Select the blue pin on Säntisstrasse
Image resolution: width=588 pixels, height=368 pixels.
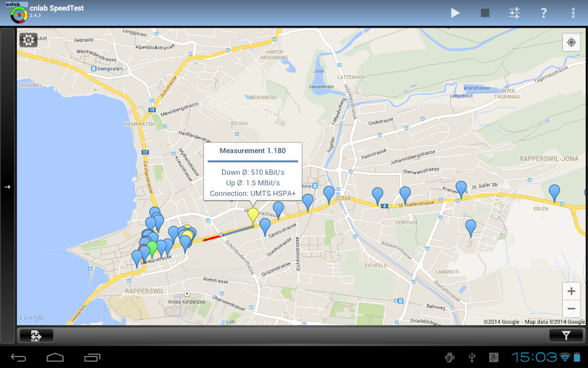tap(265, 227)
